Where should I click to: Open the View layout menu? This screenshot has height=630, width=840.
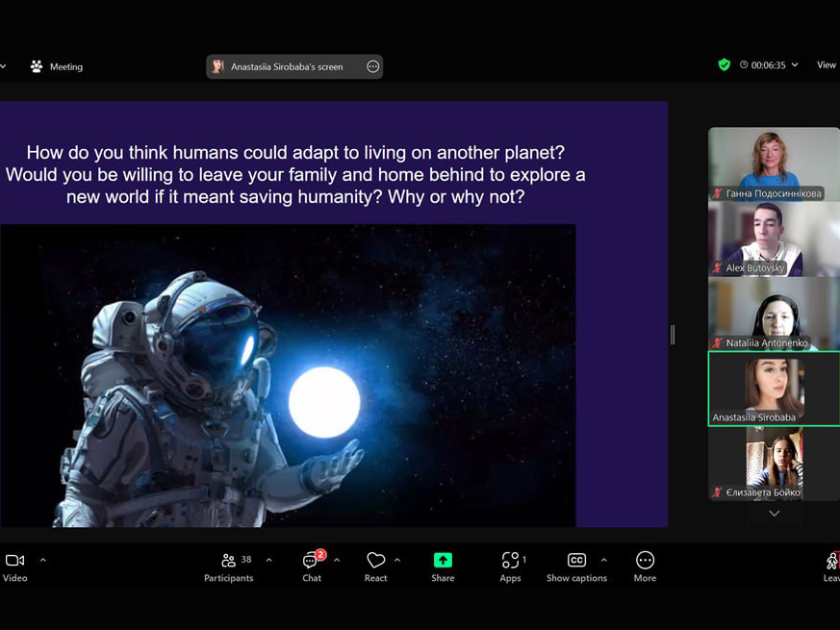[x=826, y=65]
